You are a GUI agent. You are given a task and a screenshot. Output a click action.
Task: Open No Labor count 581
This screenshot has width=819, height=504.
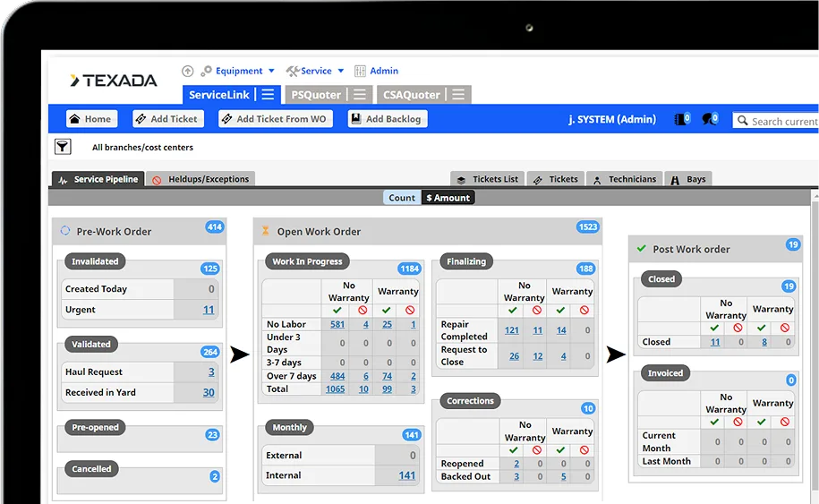pyautogui.click(x=337, y=324)
